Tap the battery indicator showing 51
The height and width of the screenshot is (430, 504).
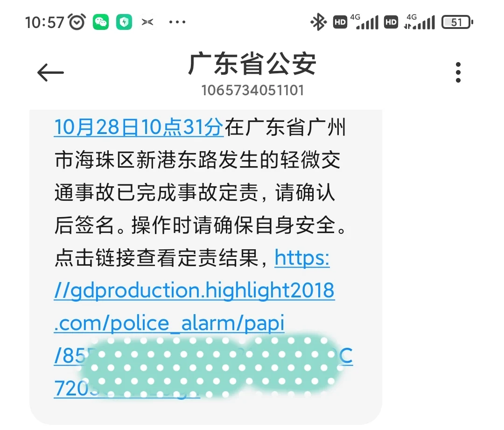(457, 22)
